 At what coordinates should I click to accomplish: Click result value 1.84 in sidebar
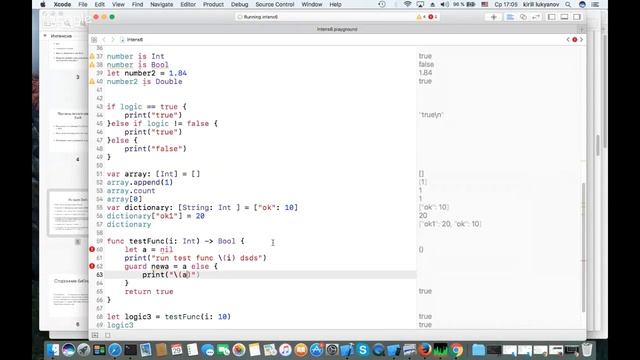[x=425, y=73]
